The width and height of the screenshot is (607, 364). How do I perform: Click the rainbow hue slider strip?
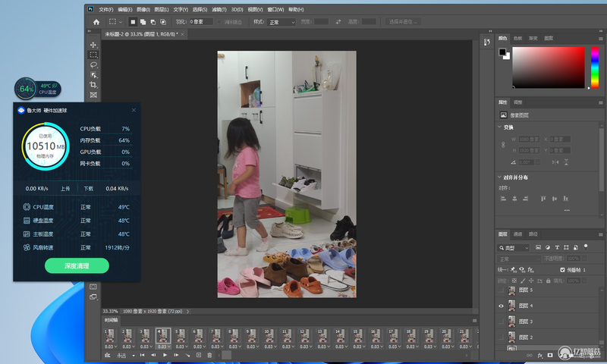click(x=595, y=67)
